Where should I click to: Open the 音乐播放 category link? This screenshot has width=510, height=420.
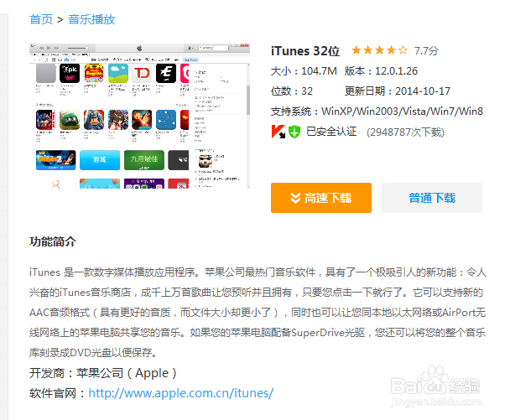click(x=91, y=19)
